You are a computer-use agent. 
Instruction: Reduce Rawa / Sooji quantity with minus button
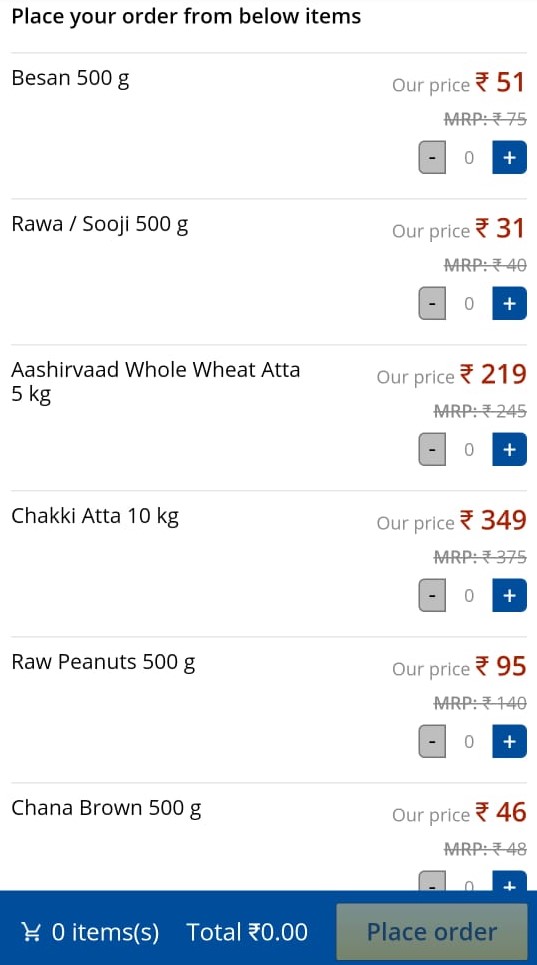432,303
